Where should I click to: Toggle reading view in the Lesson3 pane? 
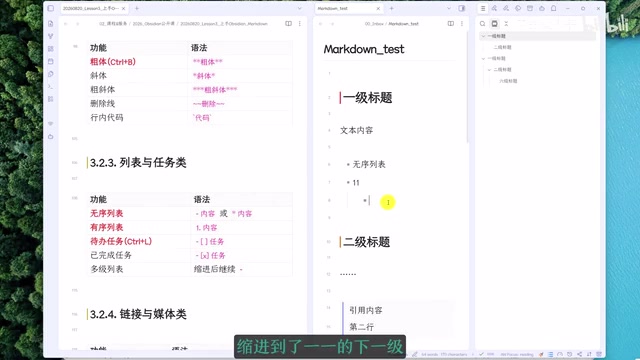tap(289, 24)
